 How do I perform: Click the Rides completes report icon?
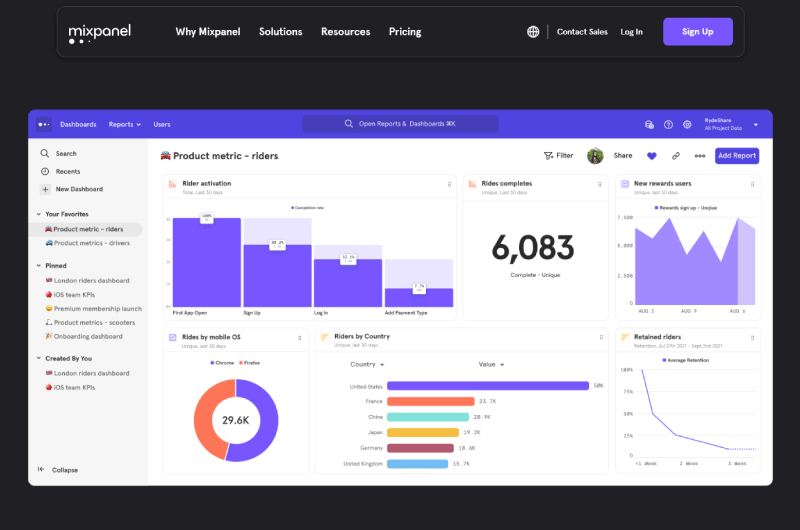[472, 184]
